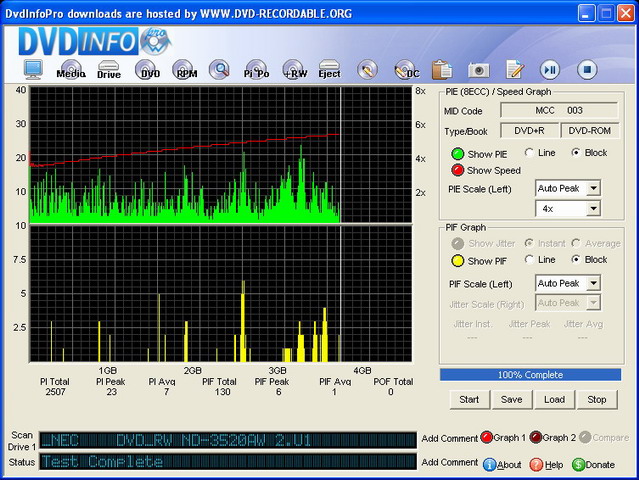This screenshot has width=639, height=480.
Task: Click the Donate dollar icon
Action: [578, 465]
